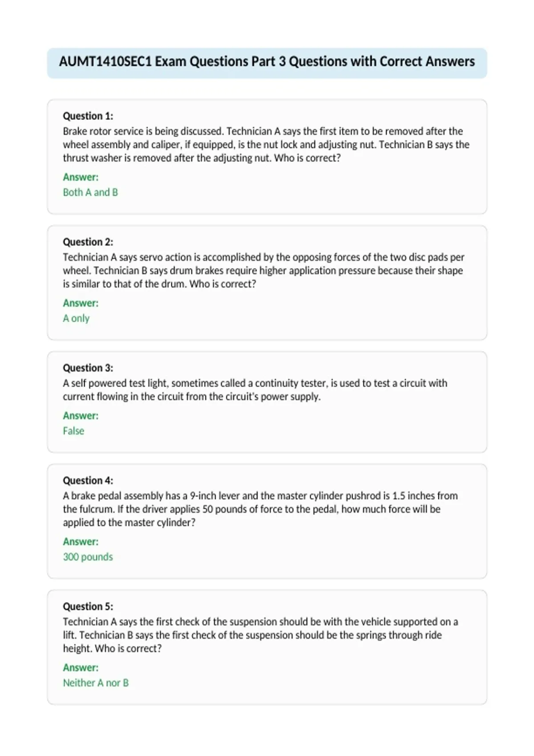The image size is (534, 756).
Task: Click the answer 'Neither A nor B'
Action: (96, 683)
